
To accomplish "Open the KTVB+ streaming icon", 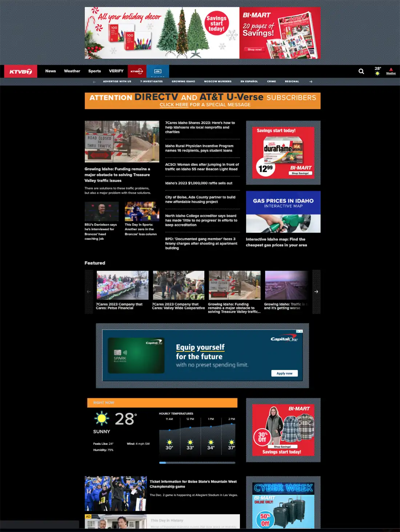I will point(137,71).
